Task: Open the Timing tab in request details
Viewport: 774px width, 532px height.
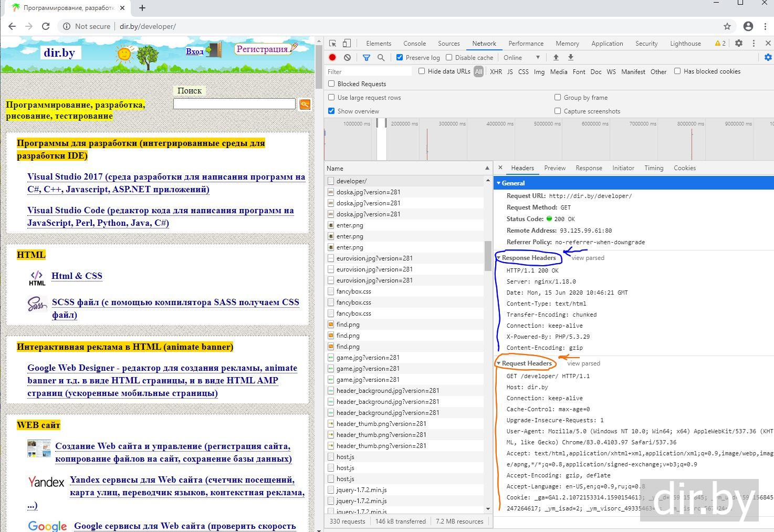Action: coord(654,168)
